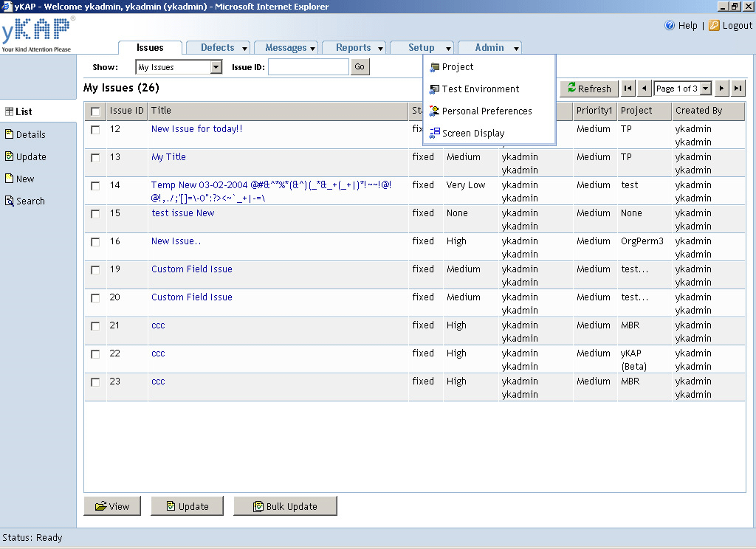Check the box for issue 13
756x549 pixels.
click(x=95, y=158)
